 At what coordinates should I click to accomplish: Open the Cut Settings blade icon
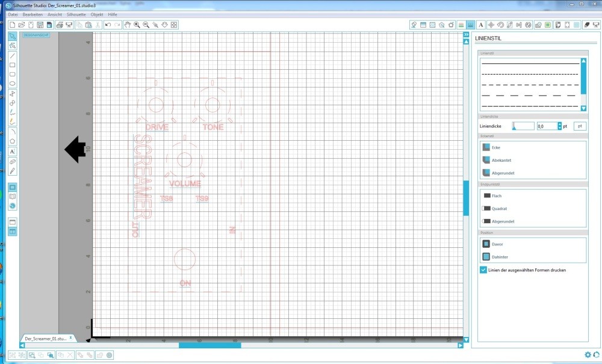point(586,25)
